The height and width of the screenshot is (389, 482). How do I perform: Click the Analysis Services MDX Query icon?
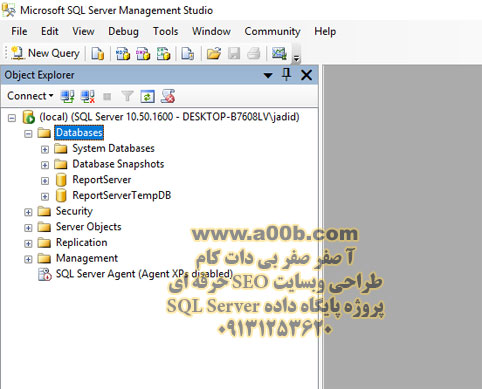[x=123, y=53]
